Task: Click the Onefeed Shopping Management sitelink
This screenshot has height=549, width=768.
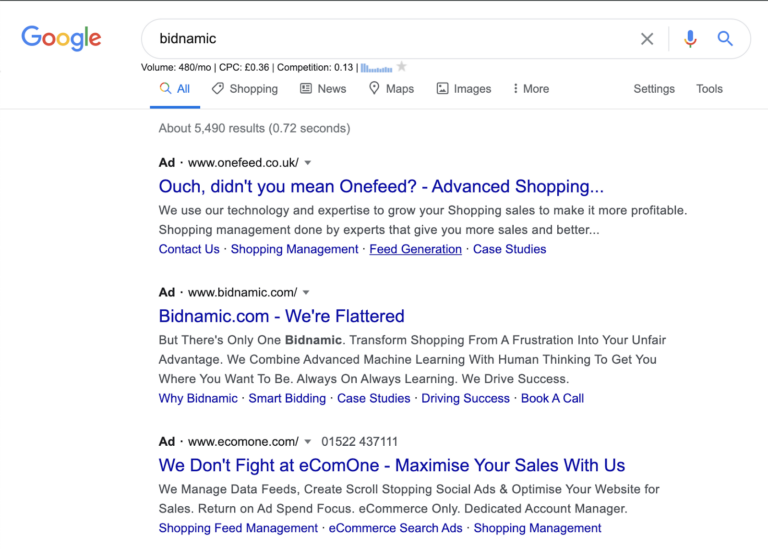Action: (x=294, y=249)
